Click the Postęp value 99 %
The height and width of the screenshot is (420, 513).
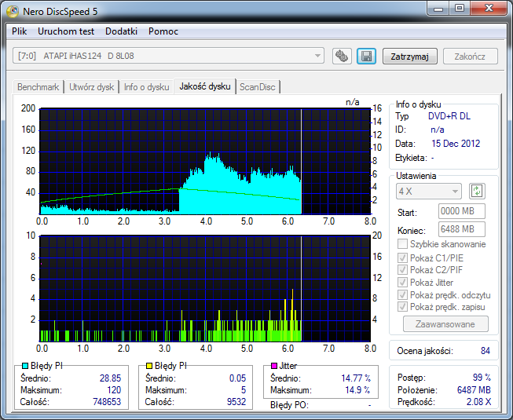[482, 378]
